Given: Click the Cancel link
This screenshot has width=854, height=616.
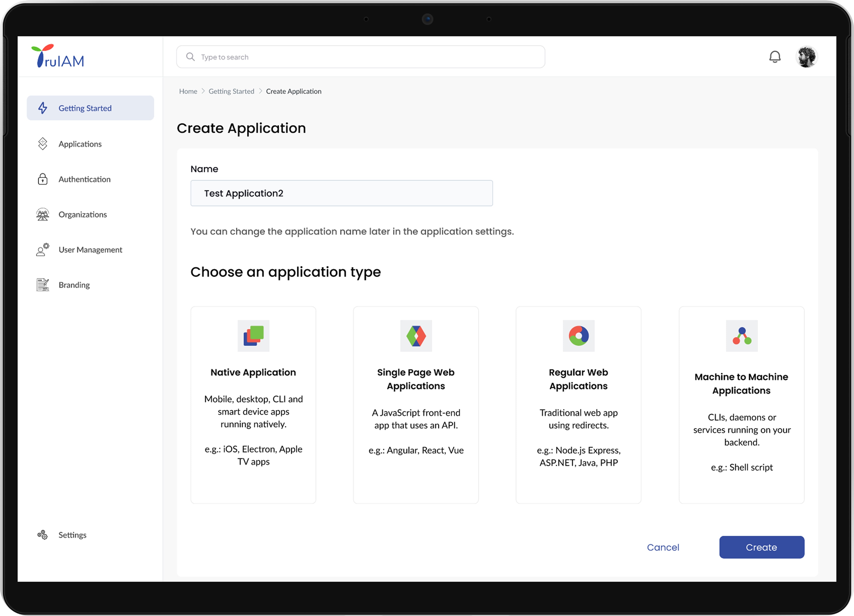Looking at the screenshot, I should click(x=663, y=547).
